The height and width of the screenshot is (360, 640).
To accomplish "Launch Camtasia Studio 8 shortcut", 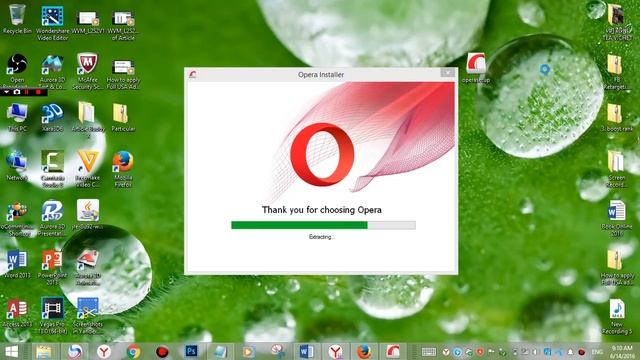I will tap(52, 168).
